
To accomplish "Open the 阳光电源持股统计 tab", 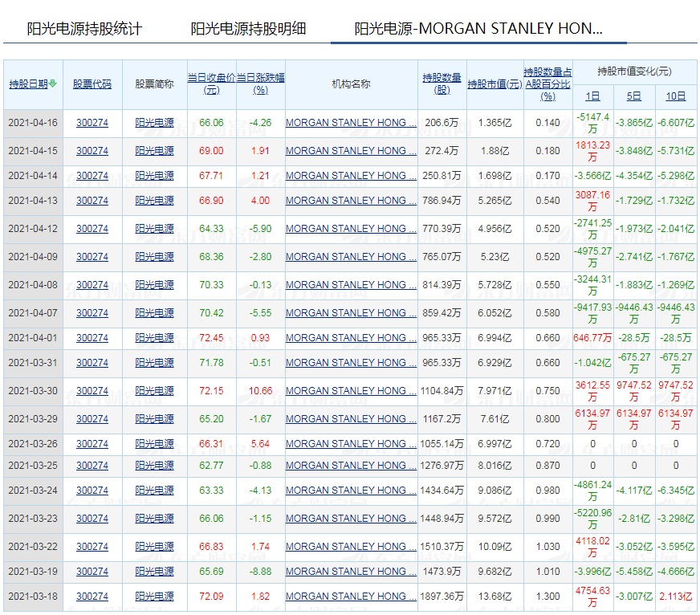I will (x=84, y=29).
